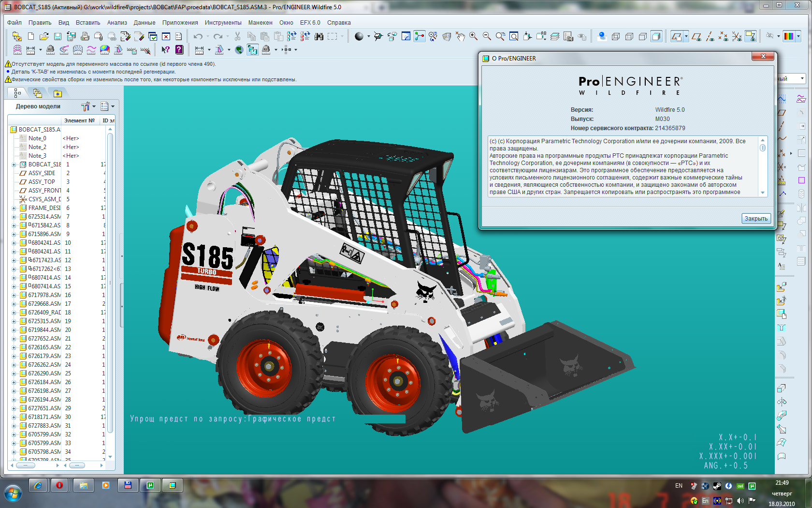
Task: Select the Zoom Out magnifier tool
Action: pyautogui.click(x=487, y=36)
